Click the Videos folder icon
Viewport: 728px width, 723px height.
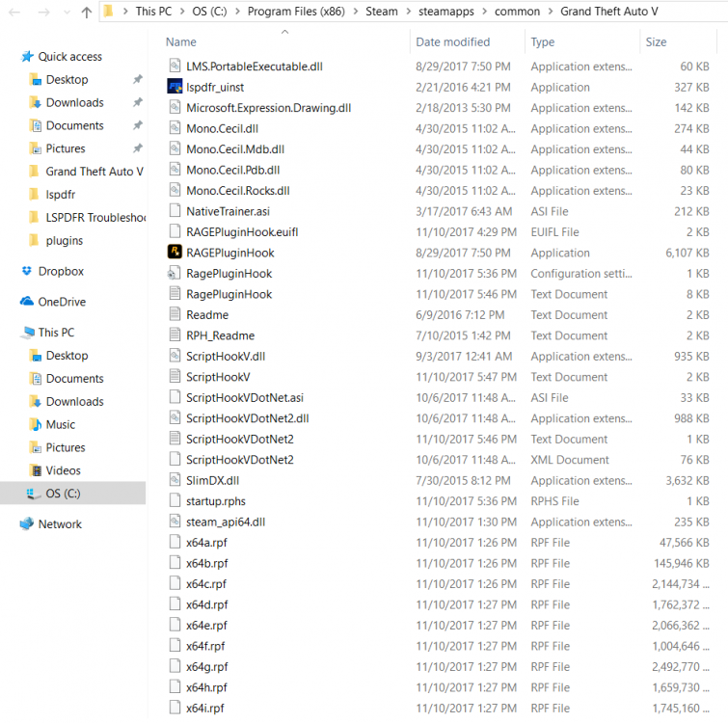pos(35,470)
